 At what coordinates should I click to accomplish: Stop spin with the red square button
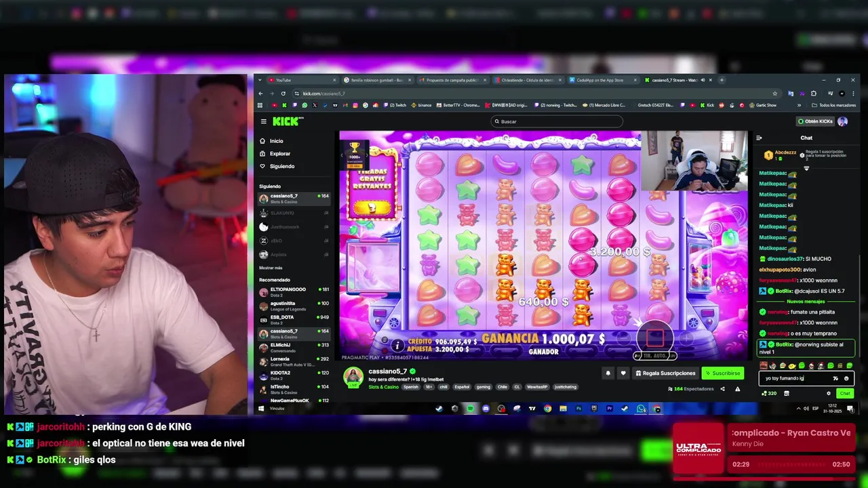(x=655, y=337)
